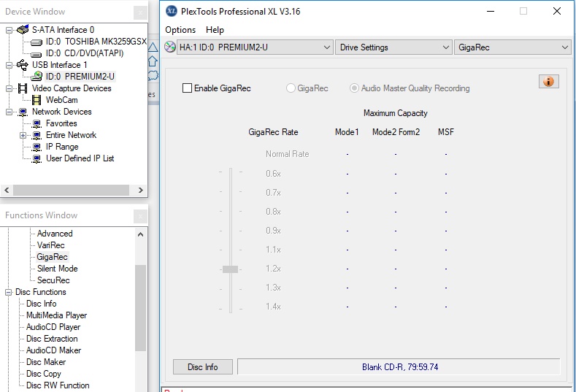Click the Network Devices computer icon
This screenshot has width=576, height=392.
[x=23, y=112]
